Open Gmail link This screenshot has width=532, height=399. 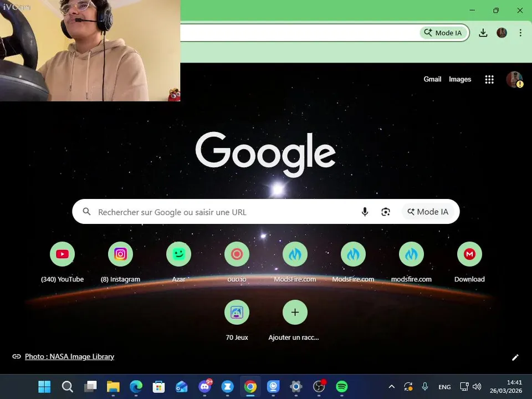[432, 79]
